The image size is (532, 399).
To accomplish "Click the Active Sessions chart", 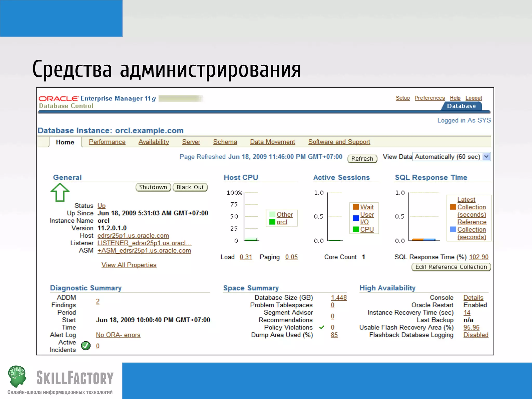I will coord(329,216).
